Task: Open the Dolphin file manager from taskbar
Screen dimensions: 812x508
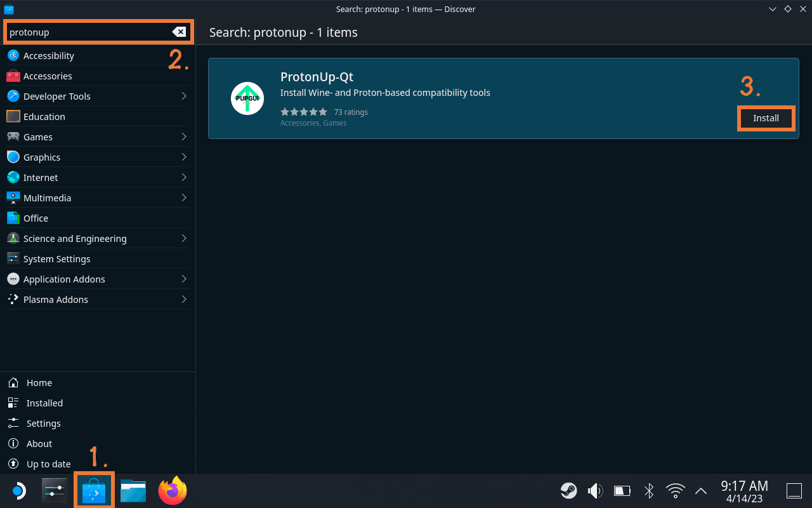Action: click(133, 491)
